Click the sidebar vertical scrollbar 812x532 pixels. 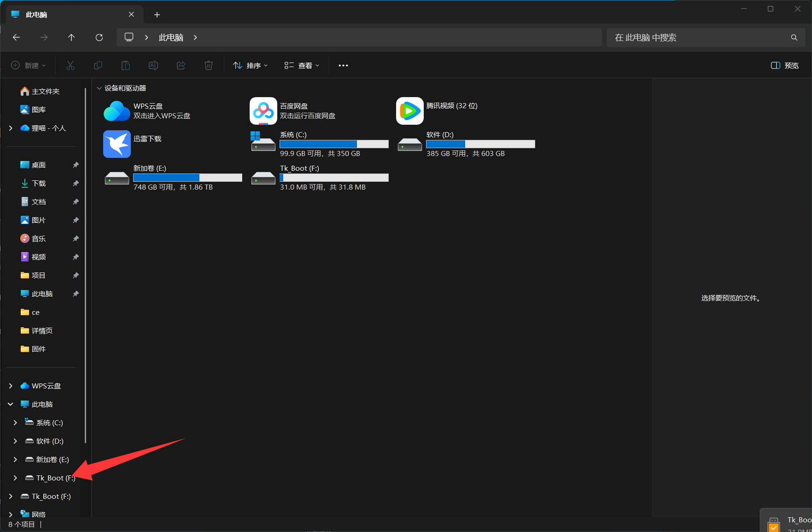tap(86, 266)
